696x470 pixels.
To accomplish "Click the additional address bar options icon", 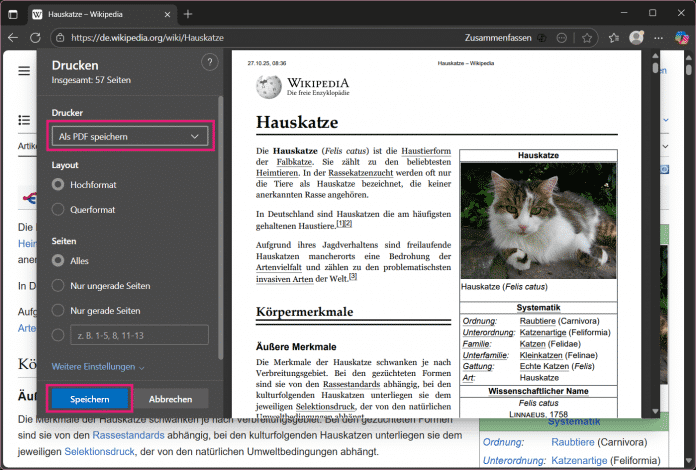I will [562, 38].
